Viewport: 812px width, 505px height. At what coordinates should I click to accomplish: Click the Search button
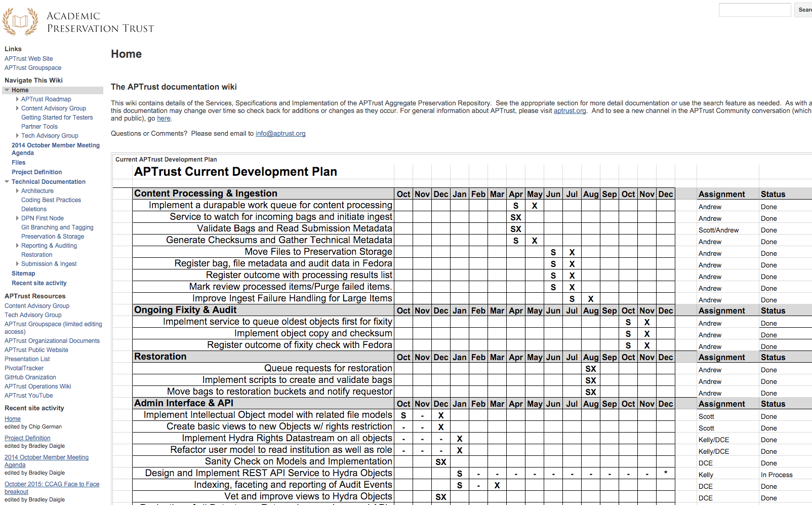pos(804,10)
